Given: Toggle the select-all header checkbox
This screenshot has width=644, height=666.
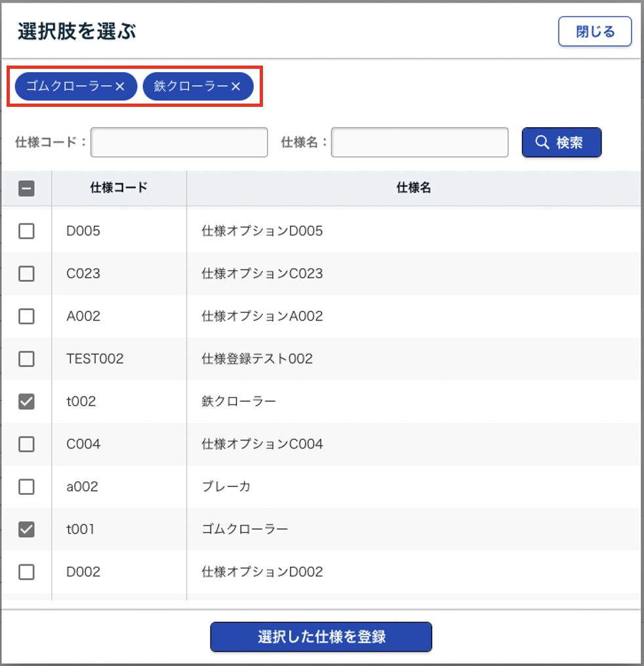Looking at the screenshot, I should (x=26, y=189).
